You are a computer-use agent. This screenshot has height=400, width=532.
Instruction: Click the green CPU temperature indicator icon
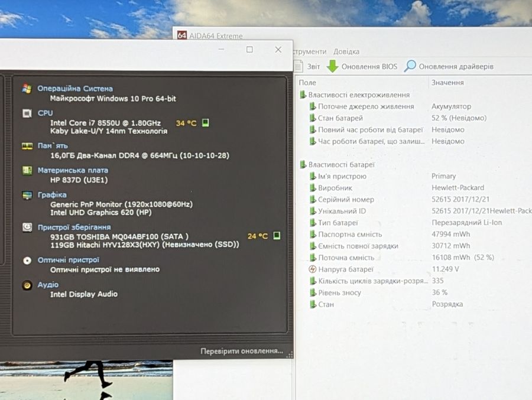pos(205,122)
